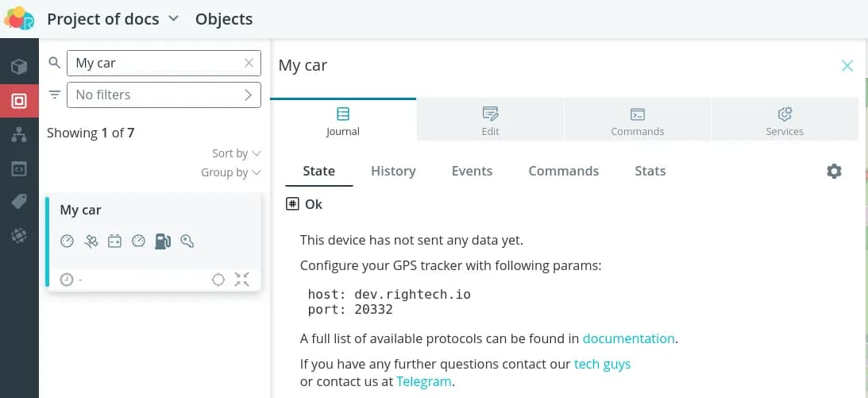The height and width of the screenshot is (398, 868).
Task: Expand the Group by dropdown
Action: [230, 172]
